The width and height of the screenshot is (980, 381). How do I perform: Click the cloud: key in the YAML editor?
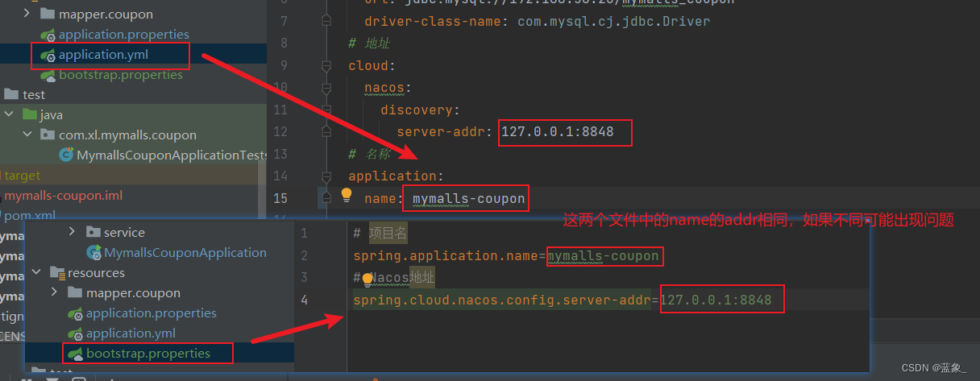click(x=372, y=66)
